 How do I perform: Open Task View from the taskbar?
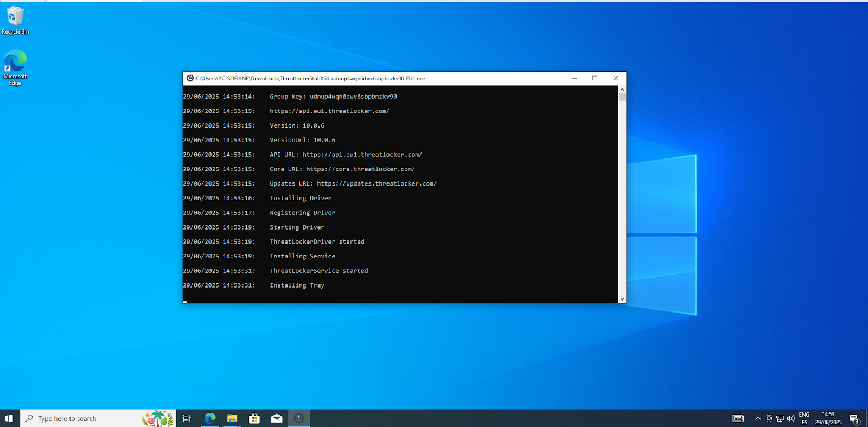[187, 418]
